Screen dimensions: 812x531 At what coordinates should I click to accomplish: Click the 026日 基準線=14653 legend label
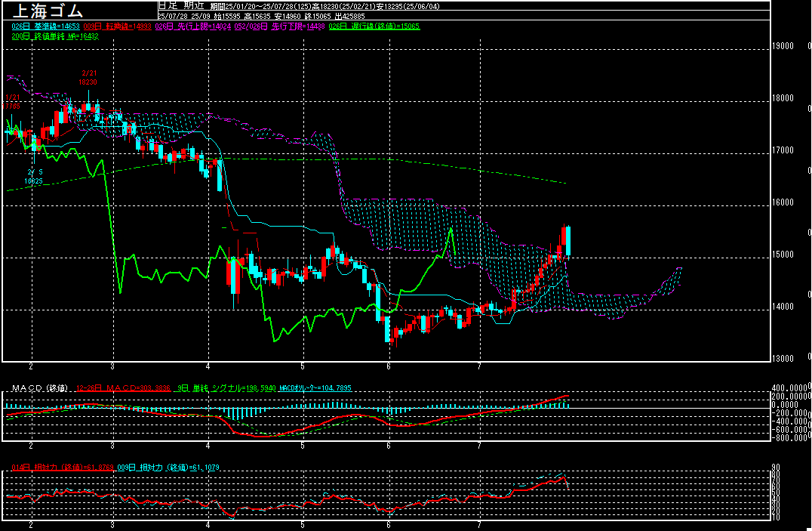coord(45,26)
